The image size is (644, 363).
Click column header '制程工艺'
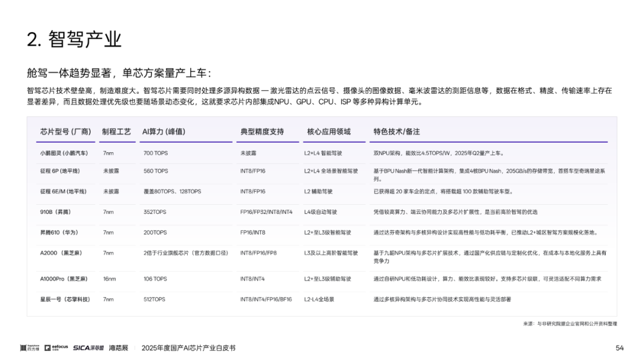coord(116,131)
